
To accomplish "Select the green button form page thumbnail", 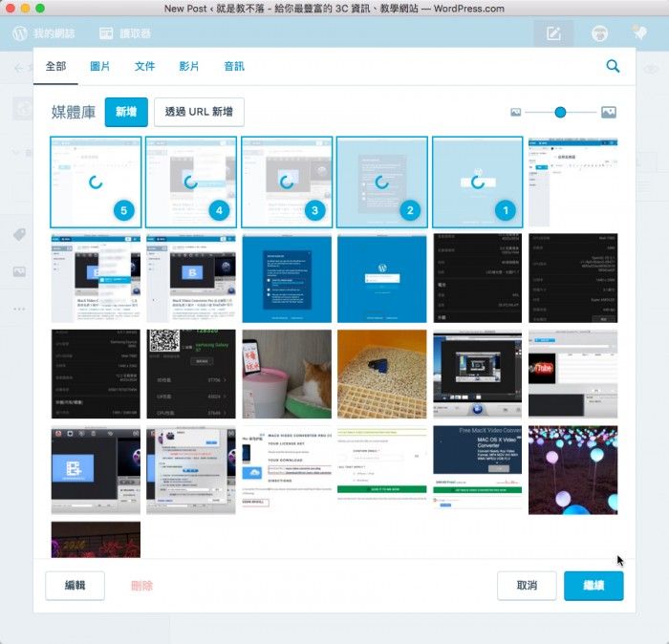I will click(382, 470).
